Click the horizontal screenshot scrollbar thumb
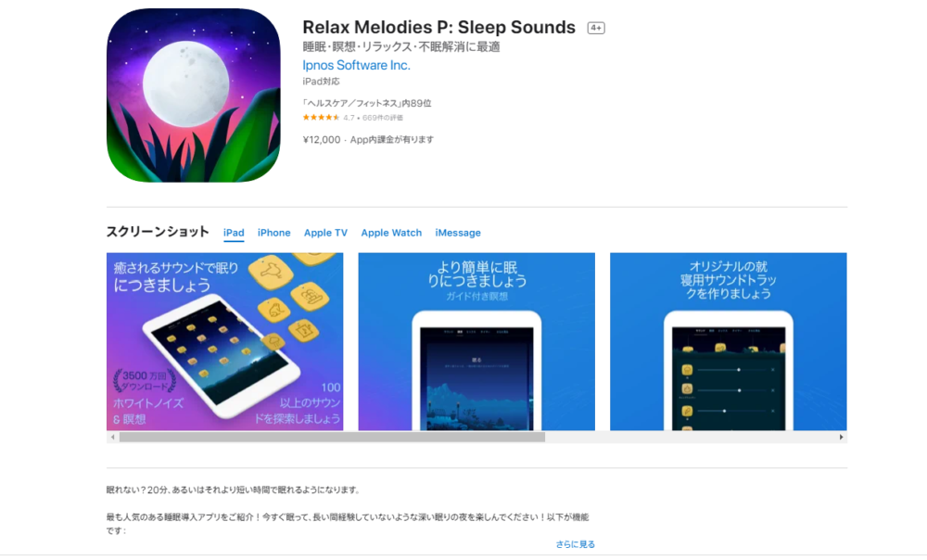The width and height of the screenshot is (927, 560). pyautogui.click(x=332, y=437)
